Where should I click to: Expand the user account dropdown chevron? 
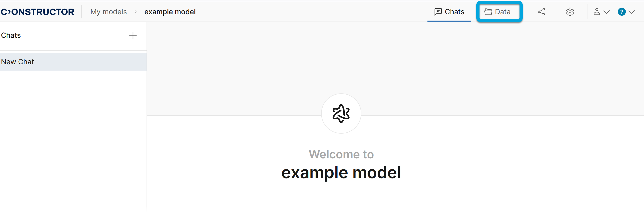point(606,12)
